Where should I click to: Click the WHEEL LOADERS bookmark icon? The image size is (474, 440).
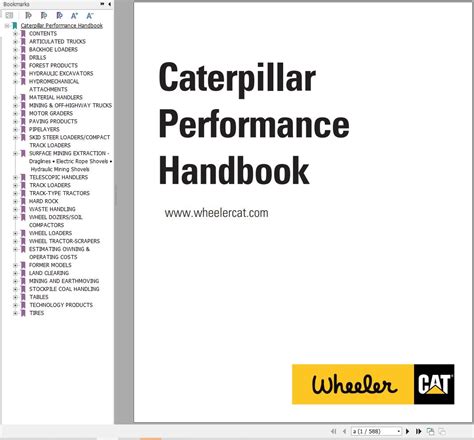[x=23, y=233]
